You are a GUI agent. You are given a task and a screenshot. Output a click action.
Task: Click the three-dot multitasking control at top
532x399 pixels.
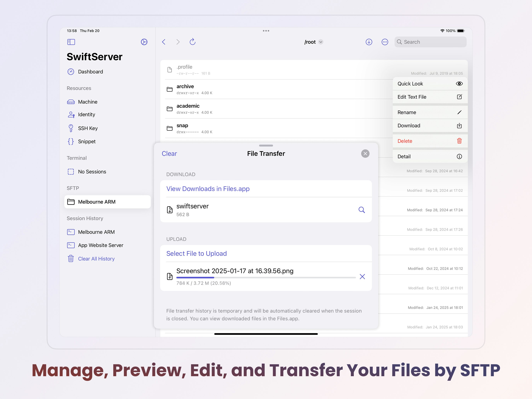(266, 31)
